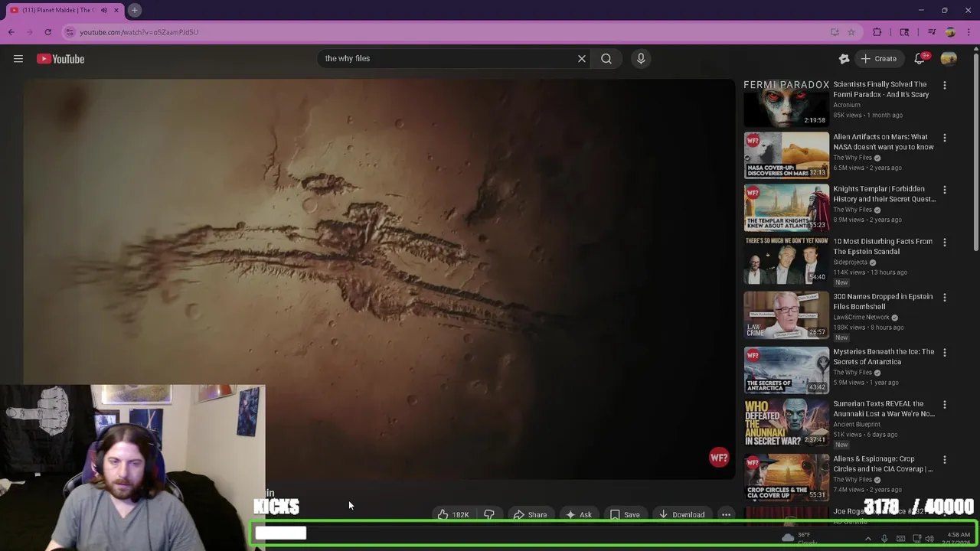Click the Sideprojects channel name
Viewport: 980px width, 551px height.
click(x=852, y=262)
